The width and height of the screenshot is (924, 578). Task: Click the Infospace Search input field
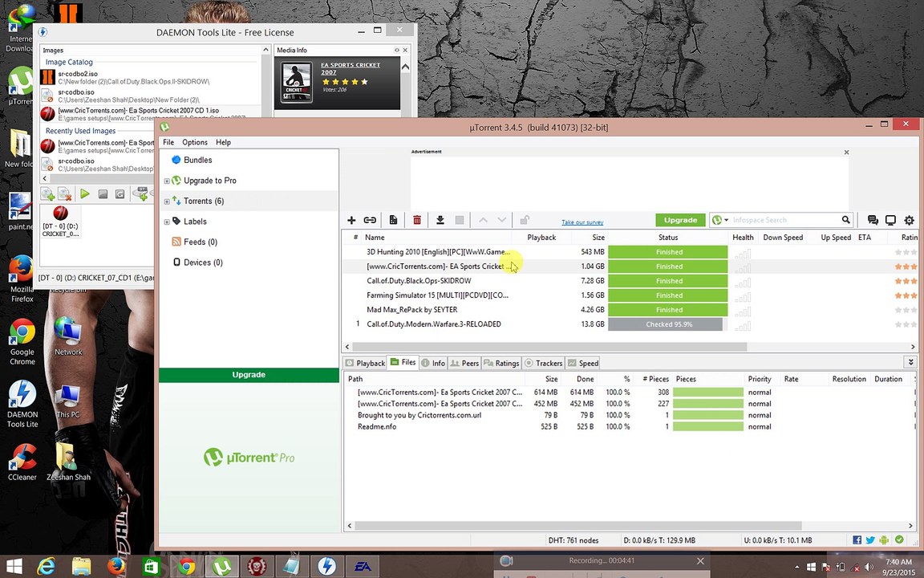(784, 220)
